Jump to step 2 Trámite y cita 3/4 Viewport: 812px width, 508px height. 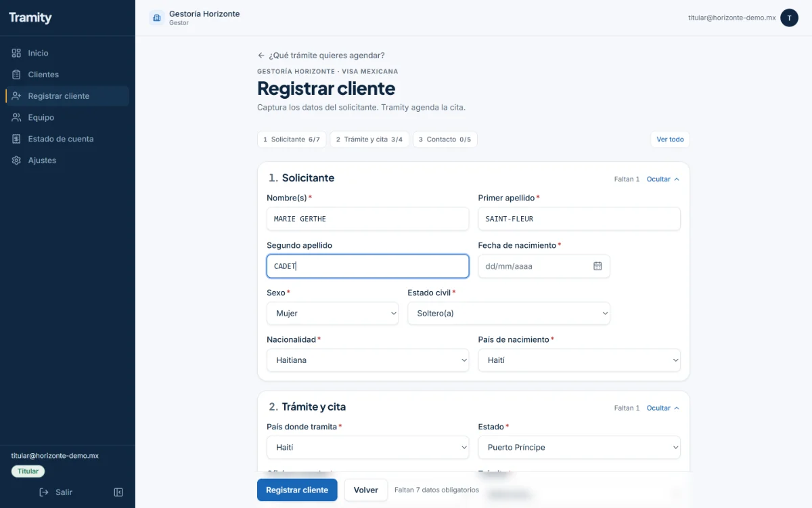[369, 140]
